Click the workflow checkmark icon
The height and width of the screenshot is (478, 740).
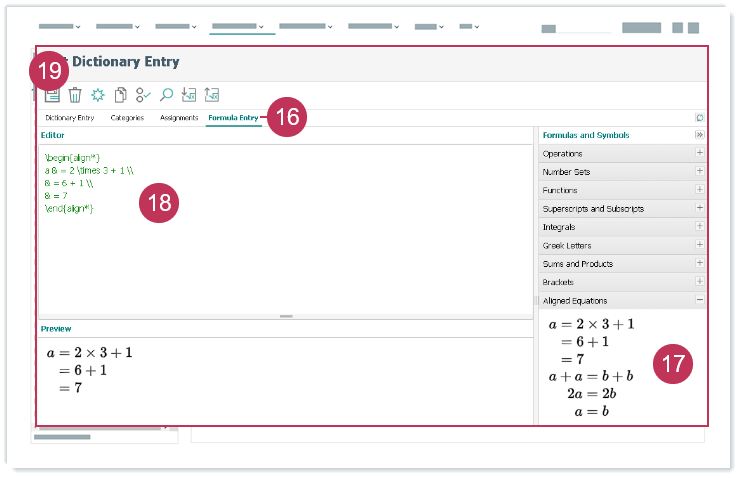pyautogui.click(x=144, y=95)
